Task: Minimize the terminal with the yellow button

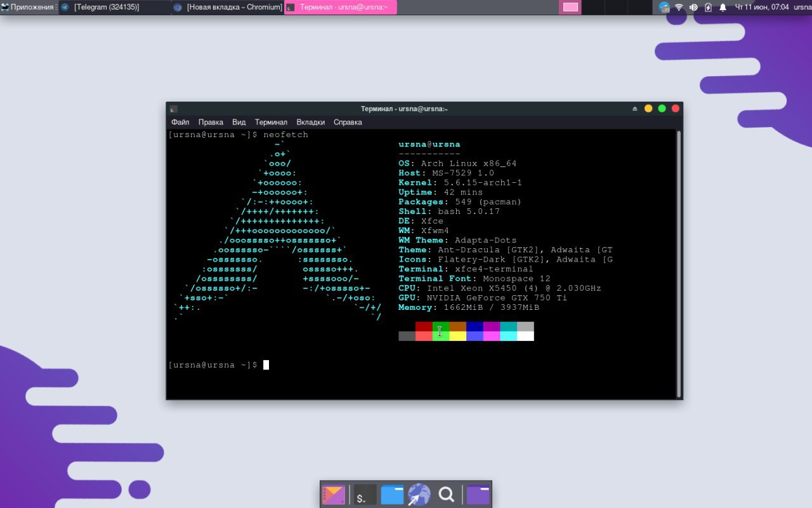Action: (x=648, y=109)
